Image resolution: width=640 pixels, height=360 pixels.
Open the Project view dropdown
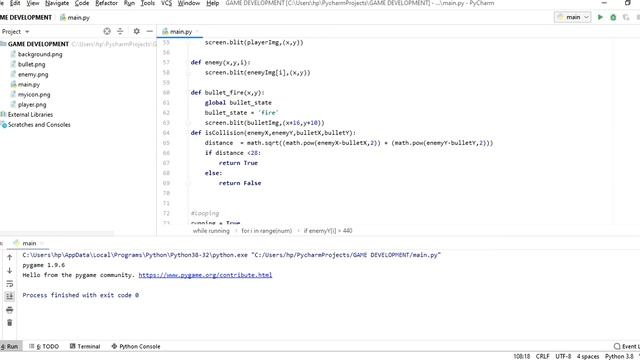pyautogui.click(x=16, y=31)
